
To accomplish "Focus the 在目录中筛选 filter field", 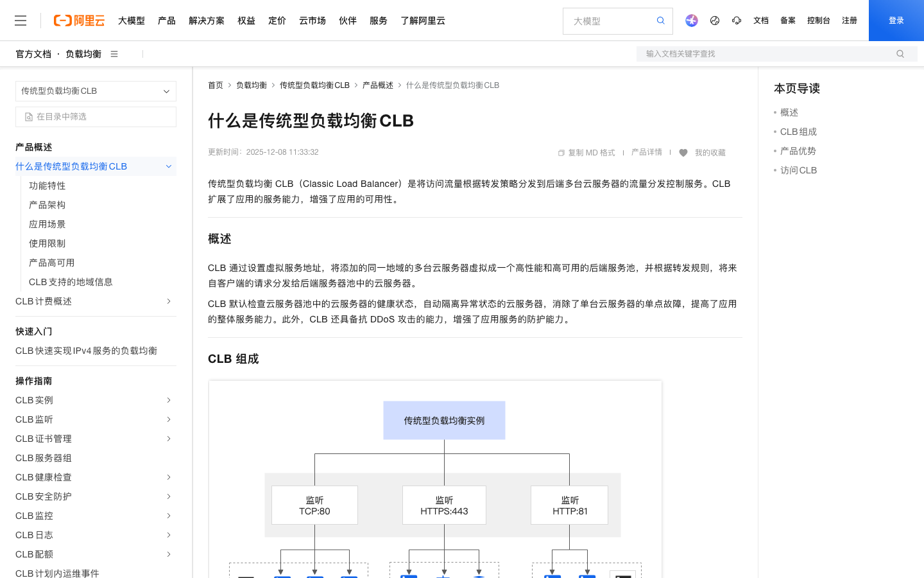I will pos(96,117).
